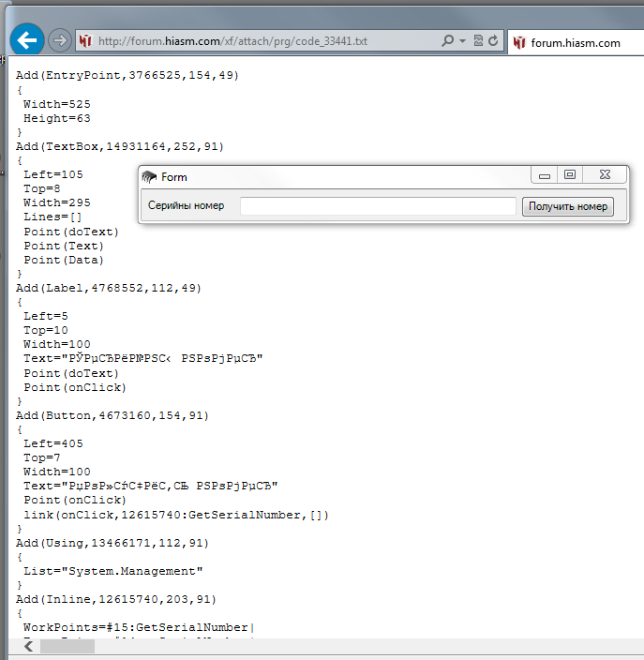Close the Form dialog window

pyautogui.click(x=605, y=175)
